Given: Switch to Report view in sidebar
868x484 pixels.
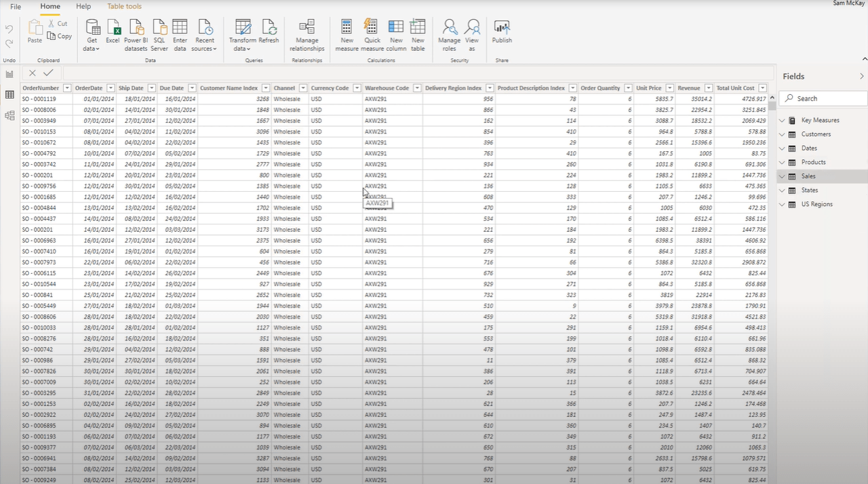Looking at the screenshot, I should click(9, 74).
